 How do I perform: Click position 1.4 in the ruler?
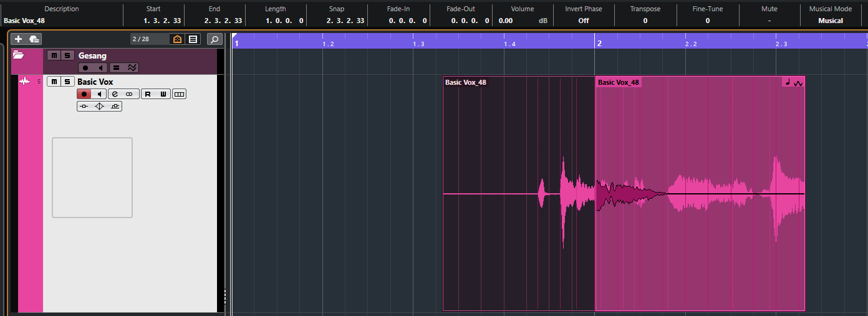tap(510, 44)
